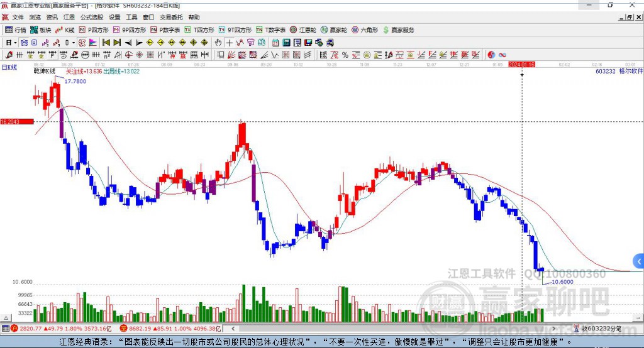Select the Gann fan lines tool

pos(231,55)
